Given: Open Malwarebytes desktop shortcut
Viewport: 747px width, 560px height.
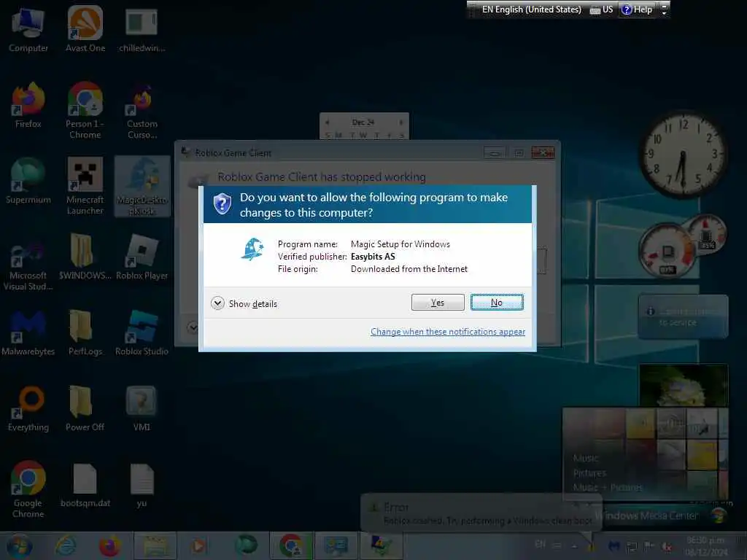Looking at the screenshot, I should pyautogui.click(x=28, y=332).
